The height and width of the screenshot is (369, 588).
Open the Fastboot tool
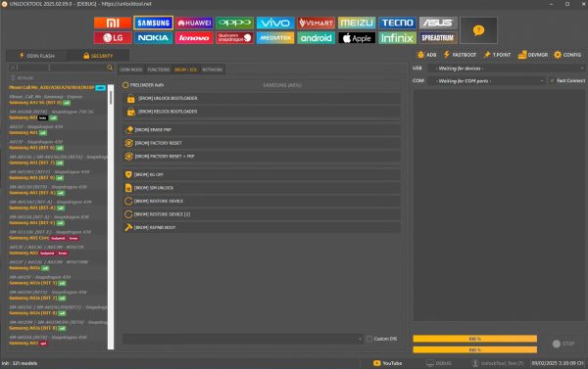tap(460, 55)
